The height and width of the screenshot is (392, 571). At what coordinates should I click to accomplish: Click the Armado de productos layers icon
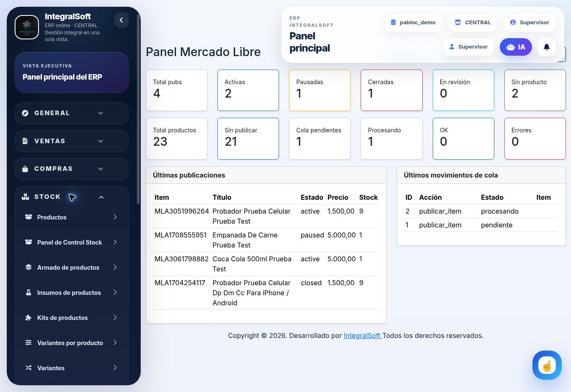pyautogui.click(x=28, y=267)
